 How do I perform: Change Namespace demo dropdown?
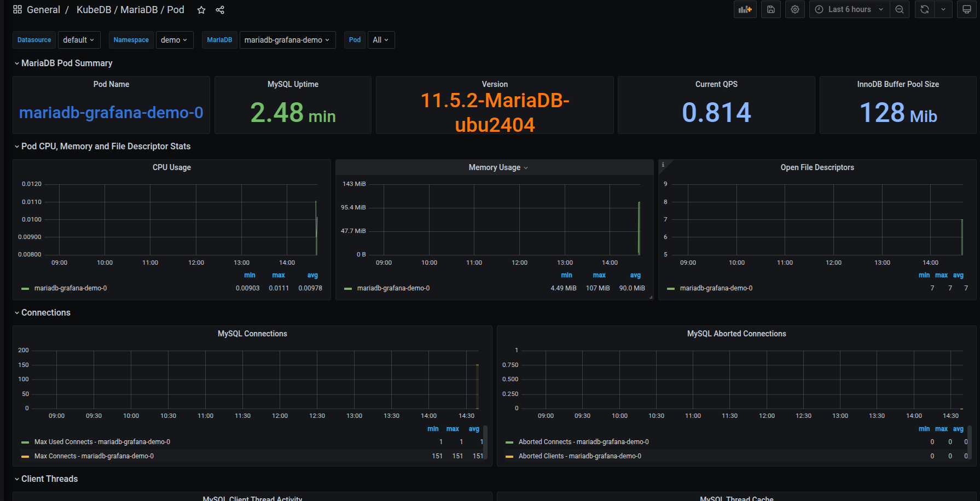175,40
